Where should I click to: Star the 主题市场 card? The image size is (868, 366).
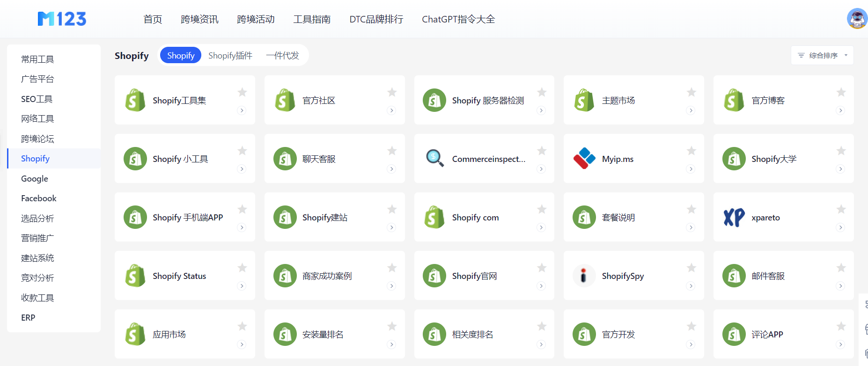pos(691,92)
